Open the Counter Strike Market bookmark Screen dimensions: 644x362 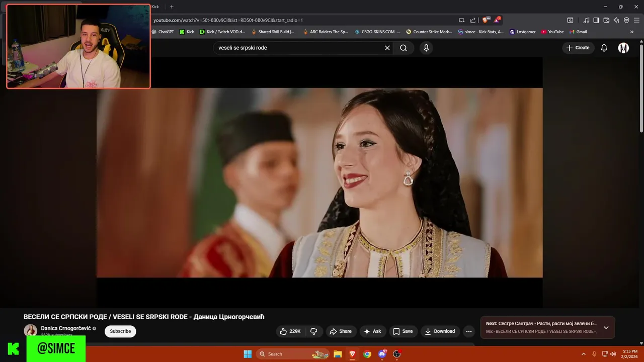(x=429, y=32)
